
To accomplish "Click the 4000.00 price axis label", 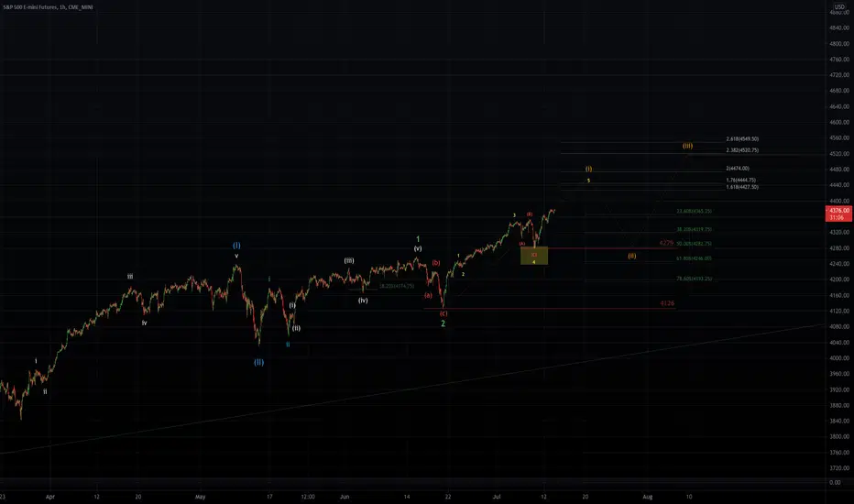I will click(839, 358).
